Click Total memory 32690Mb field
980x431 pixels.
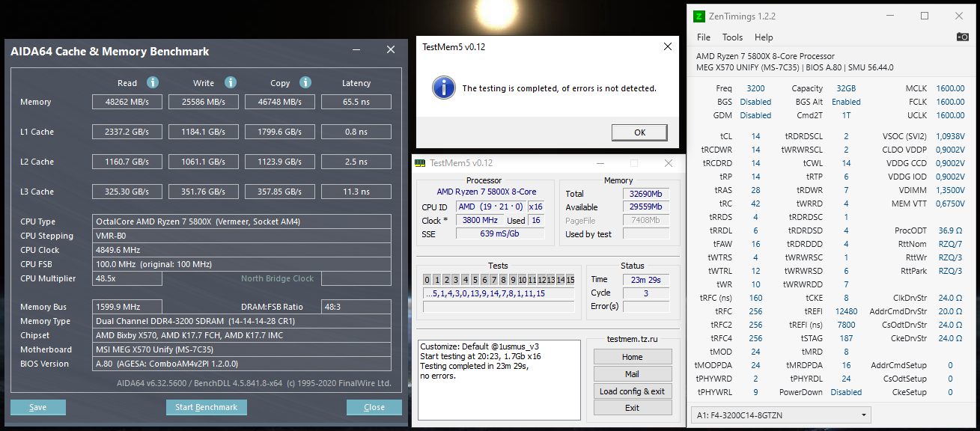click(x=646, y=194)
